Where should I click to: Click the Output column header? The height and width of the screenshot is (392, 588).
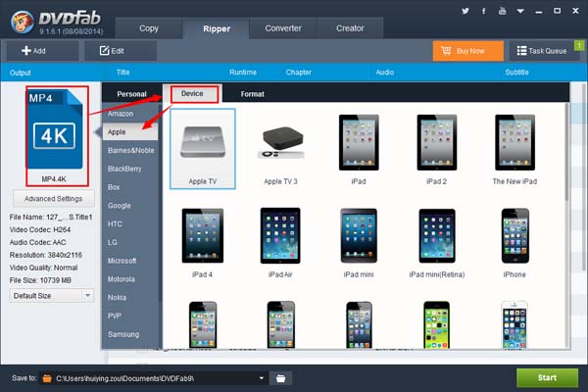point(21,73)
